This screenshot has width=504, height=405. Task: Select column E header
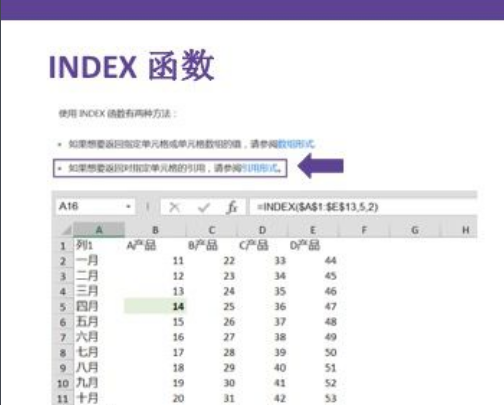pyautogui.click(x=313, y=230)
